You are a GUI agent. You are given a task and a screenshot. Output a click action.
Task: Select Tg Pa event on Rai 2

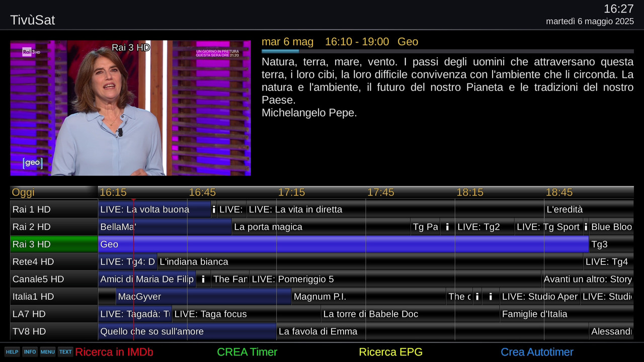pos(425,227)
